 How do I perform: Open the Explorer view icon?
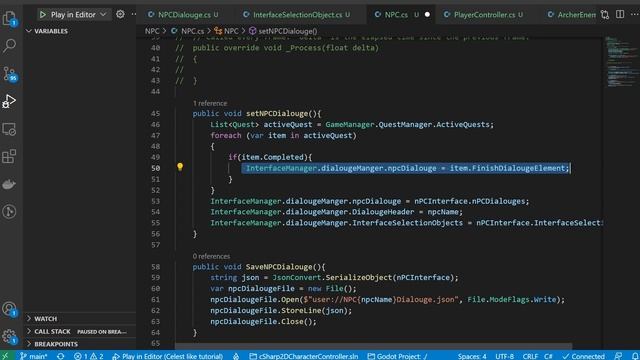coord(9,18)
